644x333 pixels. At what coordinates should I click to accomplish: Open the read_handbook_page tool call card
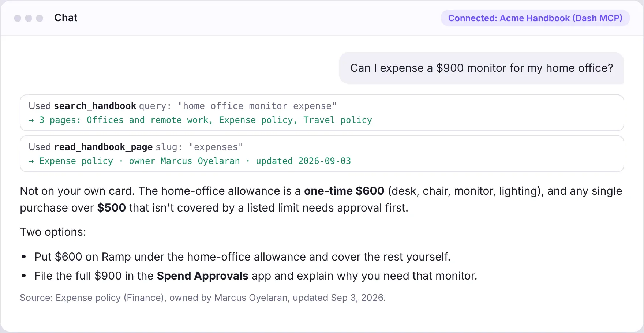pyautogui.click(x=322, y=154)
